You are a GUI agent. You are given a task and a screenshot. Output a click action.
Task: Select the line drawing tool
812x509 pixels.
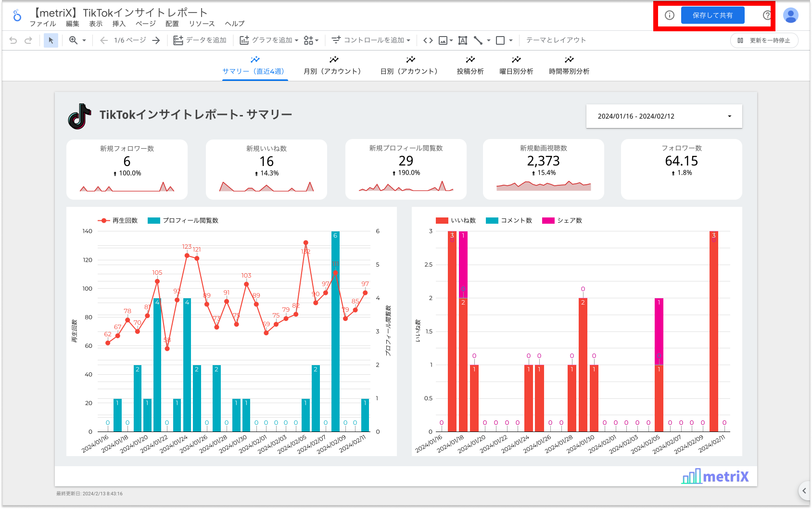click(478, 40)
